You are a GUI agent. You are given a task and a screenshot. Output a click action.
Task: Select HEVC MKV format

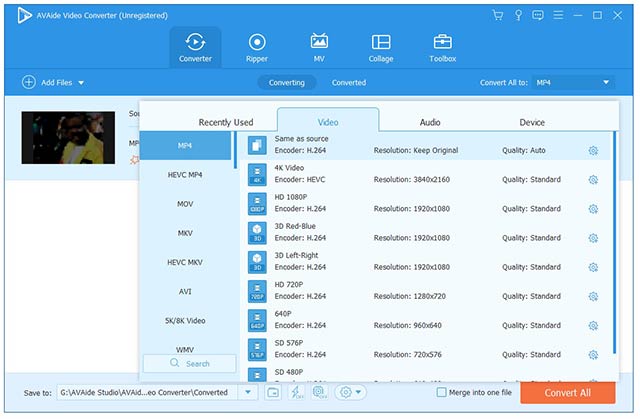tap(185, 262)
